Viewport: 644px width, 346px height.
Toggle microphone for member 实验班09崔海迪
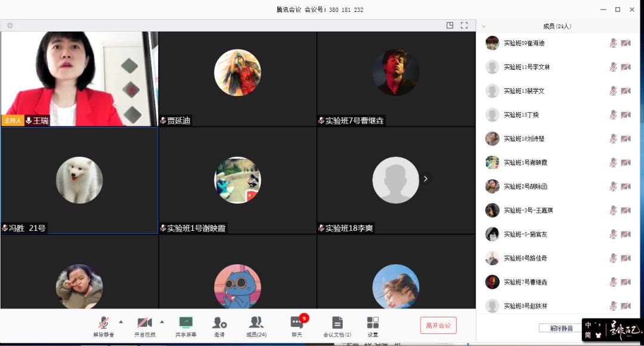[x=613, y=43]
